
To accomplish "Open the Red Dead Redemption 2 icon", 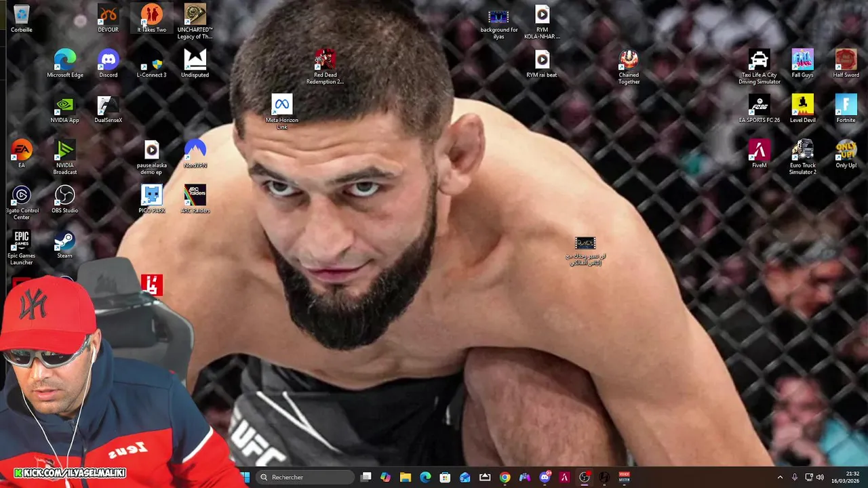I will click(x=325, y=66).
